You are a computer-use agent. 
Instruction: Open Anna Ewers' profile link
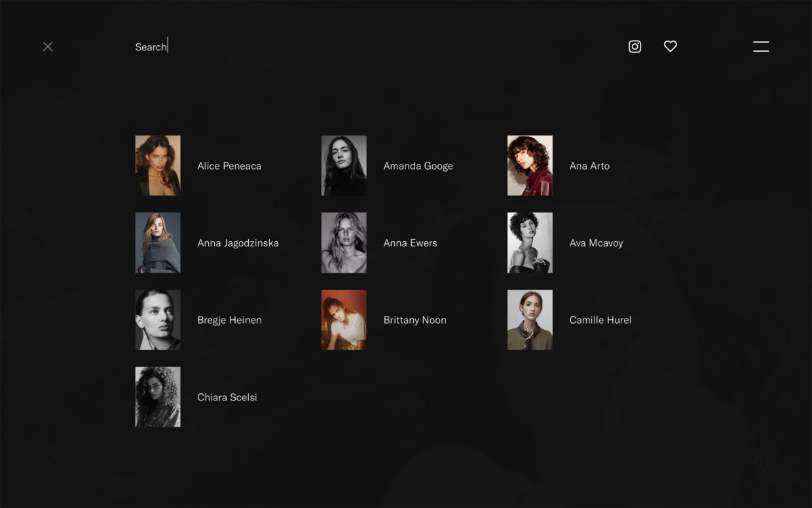coord(410,243)
